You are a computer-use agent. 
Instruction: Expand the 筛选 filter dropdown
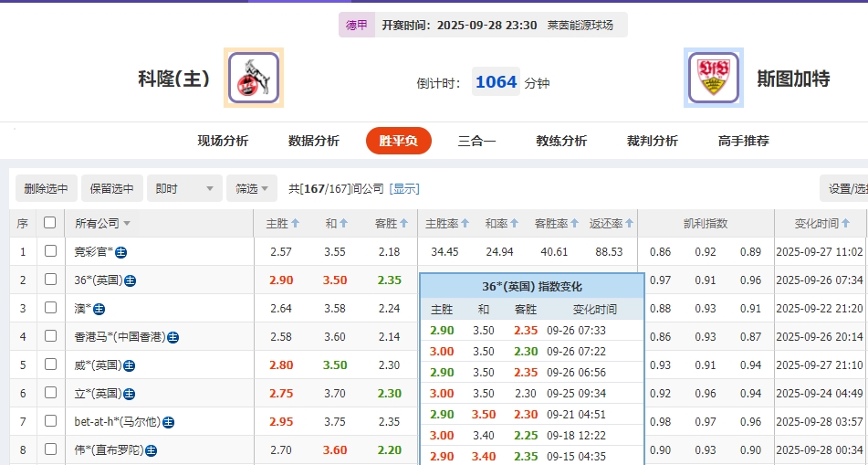coord(251,189)
